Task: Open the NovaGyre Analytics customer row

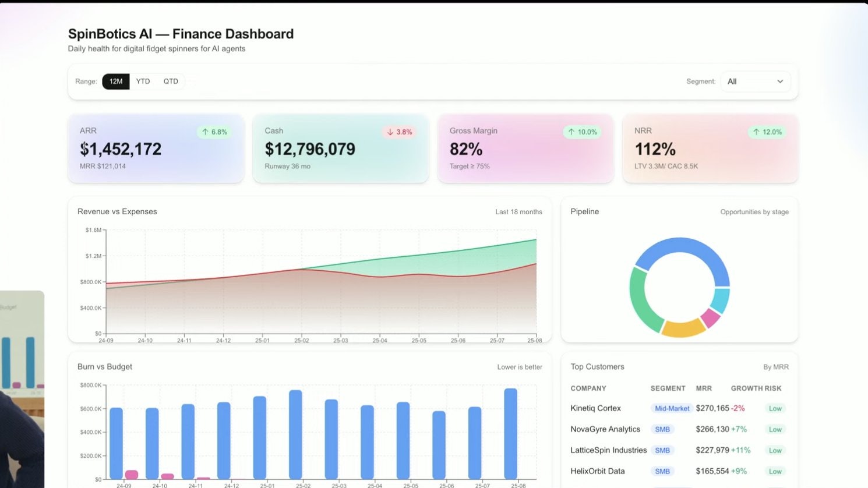Action: coord(679,429)
